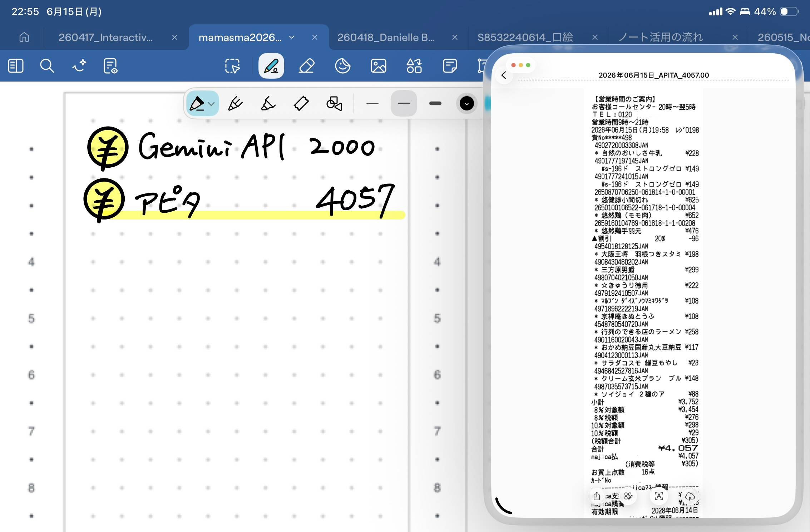Open the sticker tool
Viewport: 810px width, 532px height.
(342, 66)
